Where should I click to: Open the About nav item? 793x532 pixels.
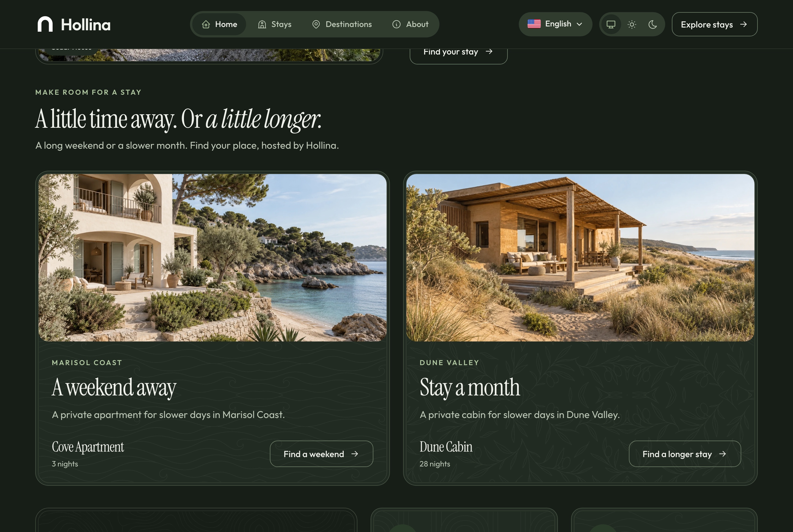tap(411, 24)
